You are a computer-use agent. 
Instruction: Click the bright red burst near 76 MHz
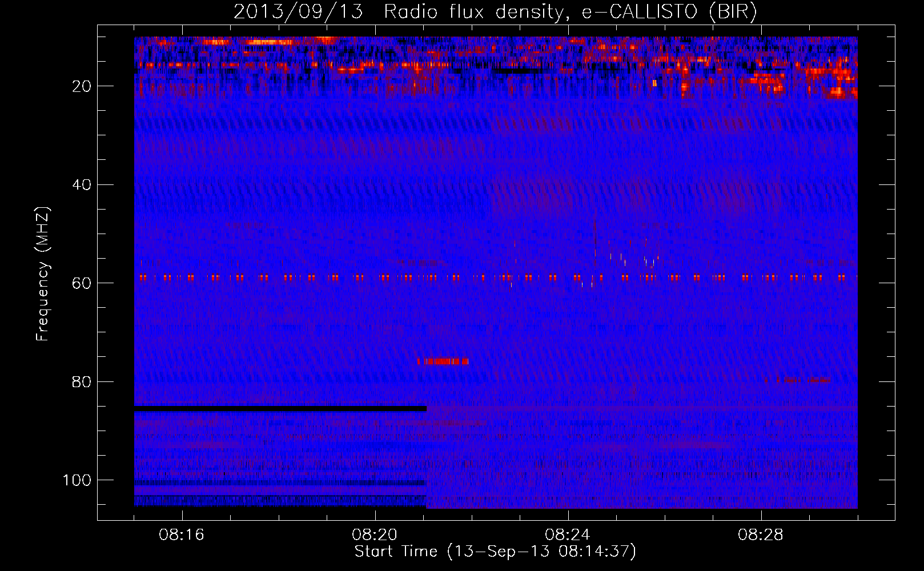tap(443, 361)
